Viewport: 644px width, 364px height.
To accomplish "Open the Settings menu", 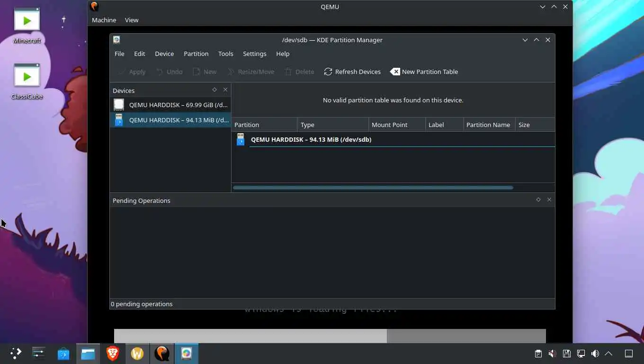I will coord(254,54).
